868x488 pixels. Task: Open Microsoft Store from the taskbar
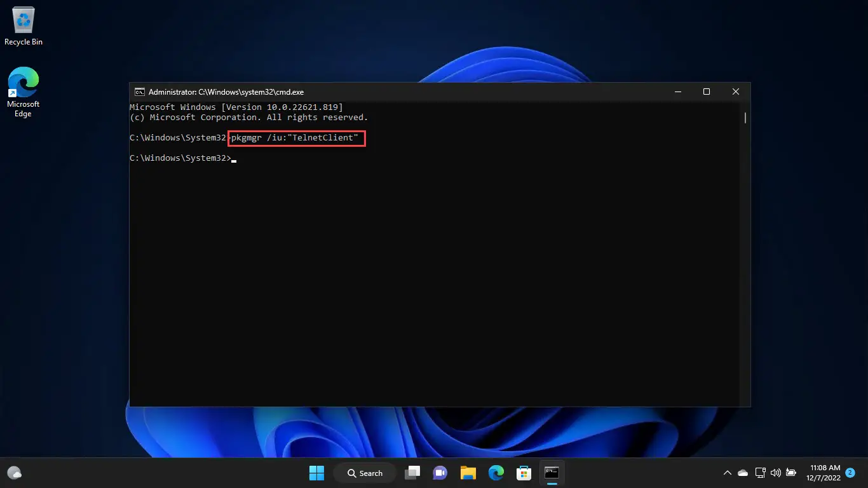point(524,473)
